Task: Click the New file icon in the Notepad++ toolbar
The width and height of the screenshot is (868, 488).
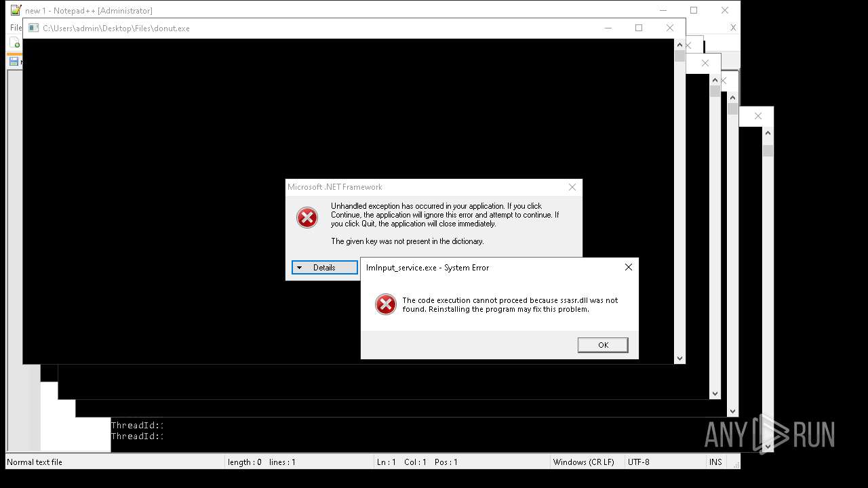Action: [x=15, y=43]
